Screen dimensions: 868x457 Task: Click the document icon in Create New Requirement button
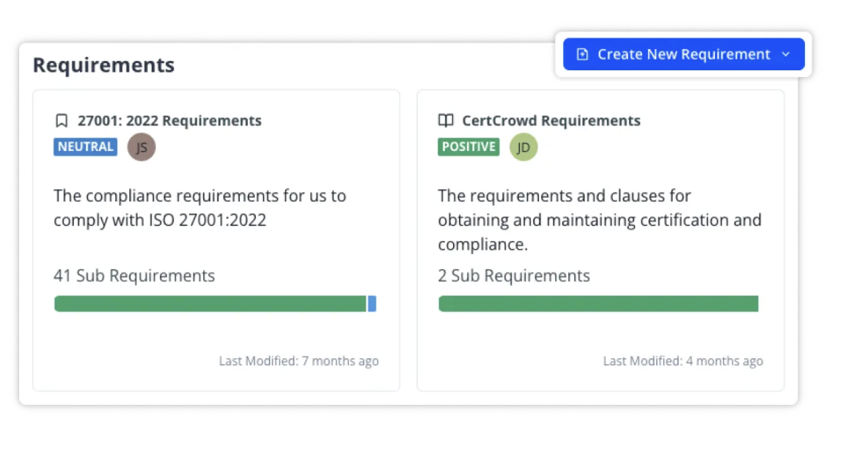(x=583, y=54)
